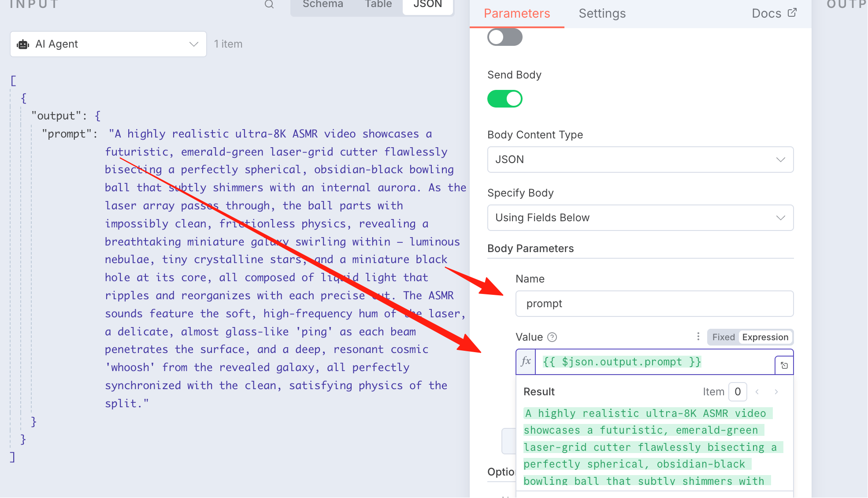Switch Value mode to Fixed
The height and width of the screenshot is (498, 868).
[723, 337]
